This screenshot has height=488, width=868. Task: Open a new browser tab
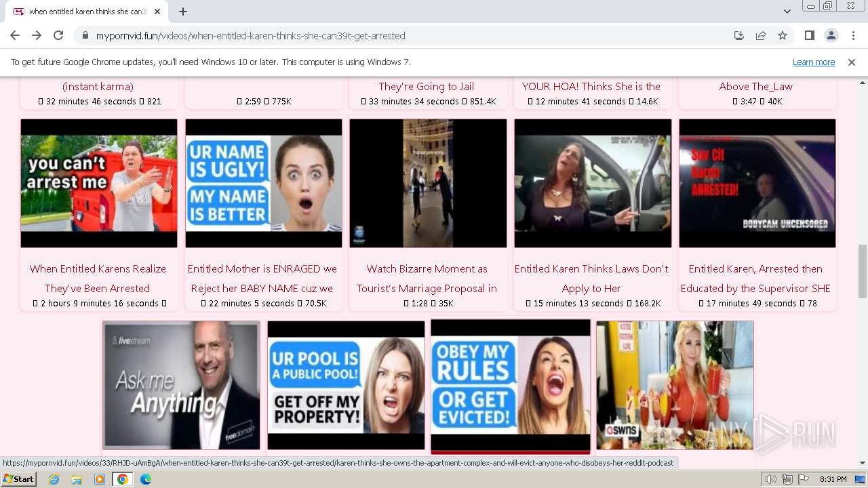[183, 12]
